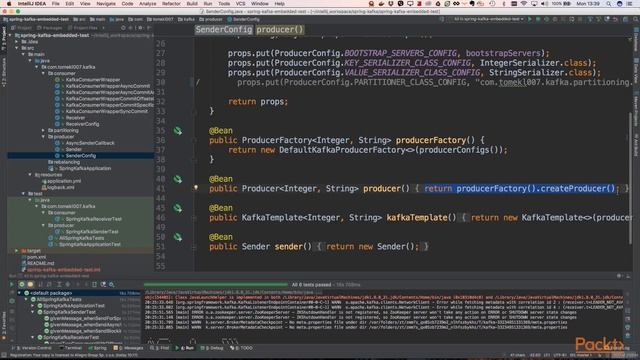Screen dimensions: 640x360
Task: Open the run configuration dropdown
Action: 488,19
